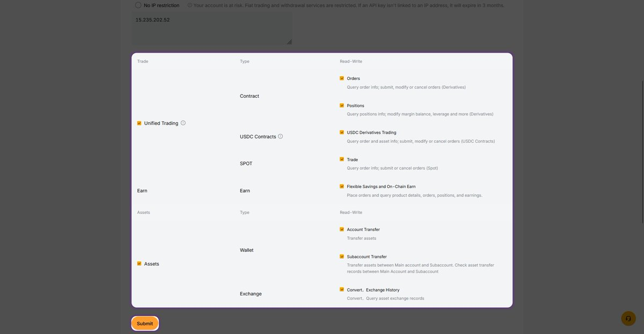Image resolution: width=644 pixels, height=334 pixels.
Task: Toggle the Positions permission checkbox
Action: (x=342, y=105)
